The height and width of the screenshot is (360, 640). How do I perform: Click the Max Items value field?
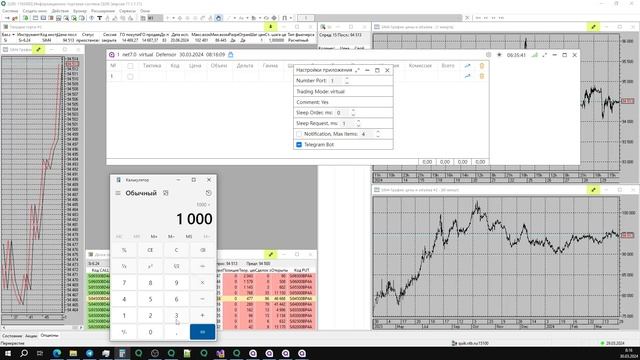pyautogui.click(x=367, y=134)
